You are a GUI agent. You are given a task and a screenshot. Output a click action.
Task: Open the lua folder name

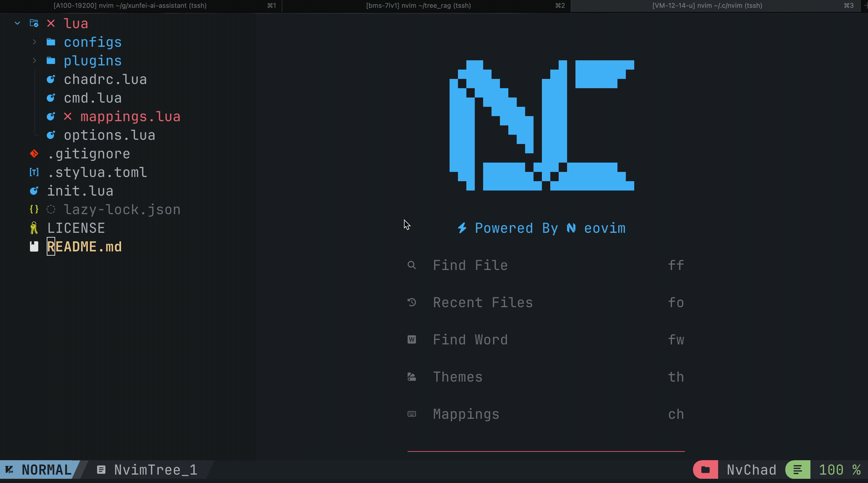pos(76,23)
